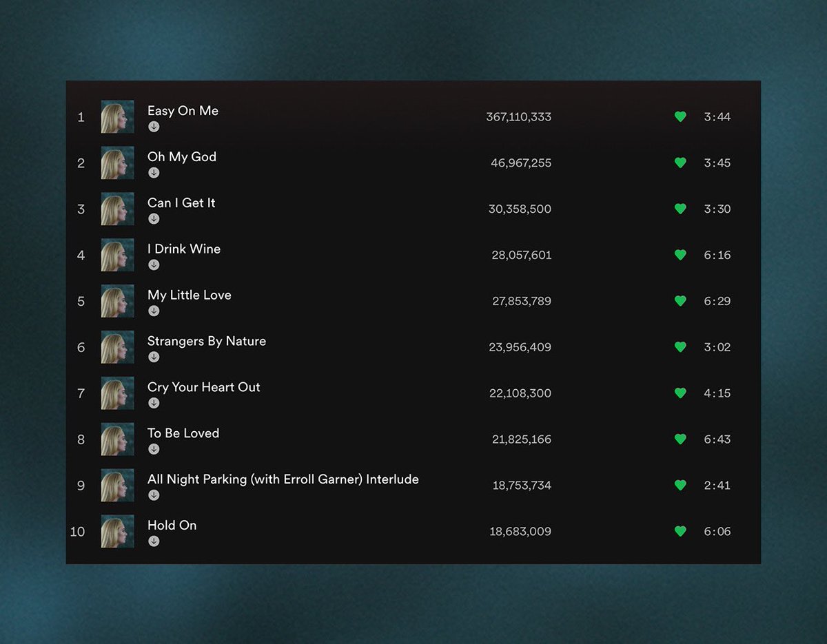This screenshot has height=644, width=827.
Task: Choose the track Strangers By Nature
Action: pos(207,341)
